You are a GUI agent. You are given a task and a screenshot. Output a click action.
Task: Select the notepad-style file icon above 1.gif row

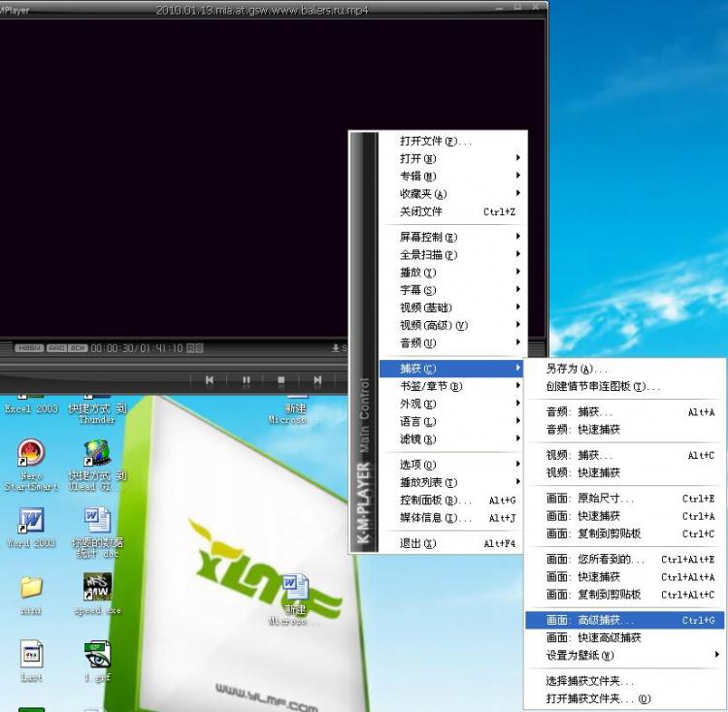coord(32,654)
